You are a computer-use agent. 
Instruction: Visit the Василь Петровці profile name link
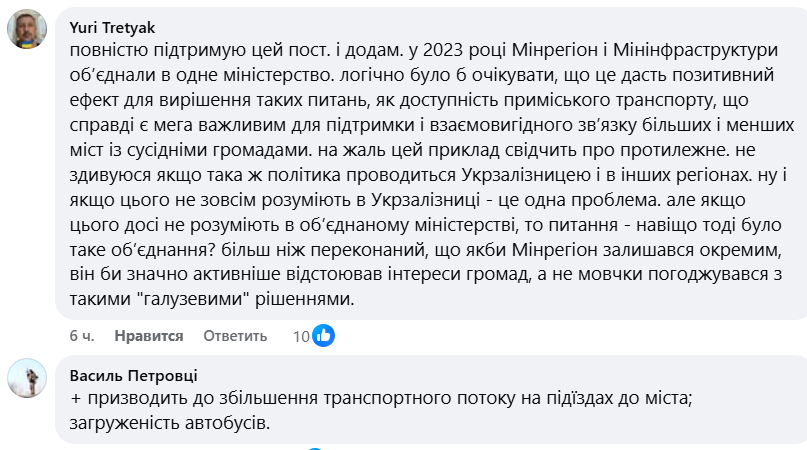134,375
